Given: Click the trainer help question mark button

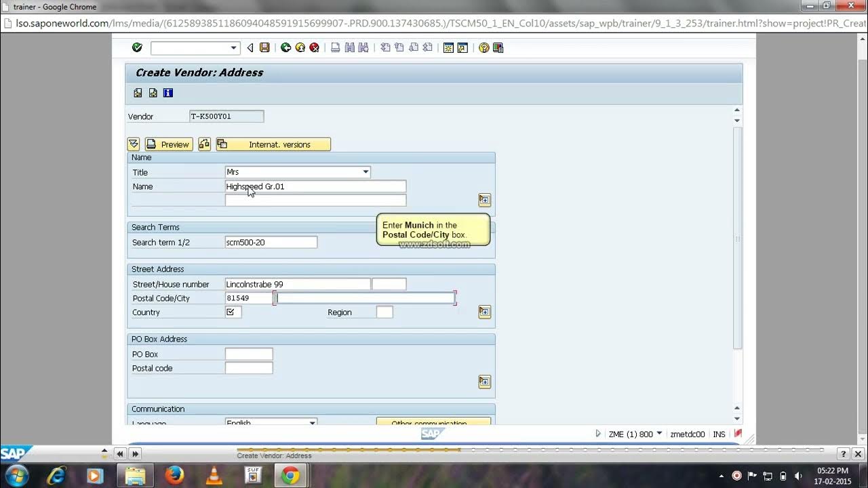Looking at the screenshot, I should click(843, 454).
